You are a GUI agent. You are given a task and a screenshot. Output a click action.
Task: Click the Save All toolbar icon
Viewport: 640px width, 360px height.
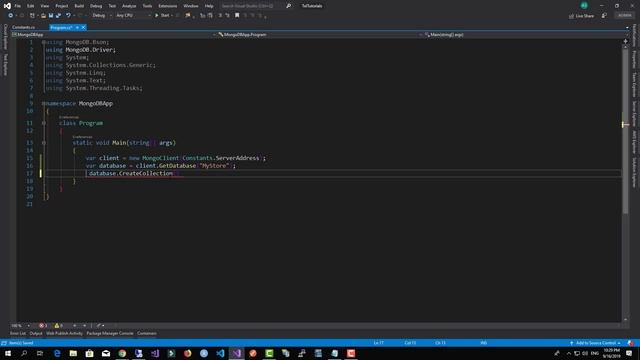point(58,16)
